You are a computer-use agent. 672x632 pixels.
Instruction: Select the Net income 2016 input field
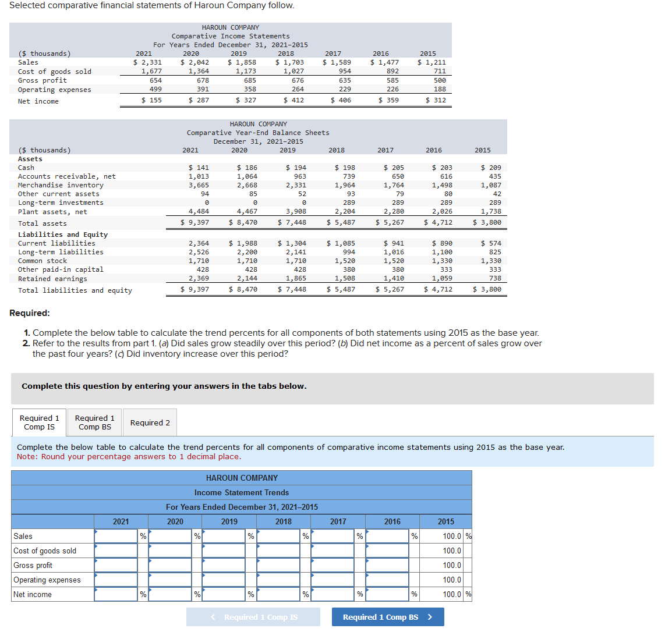[x=387, y=594]
